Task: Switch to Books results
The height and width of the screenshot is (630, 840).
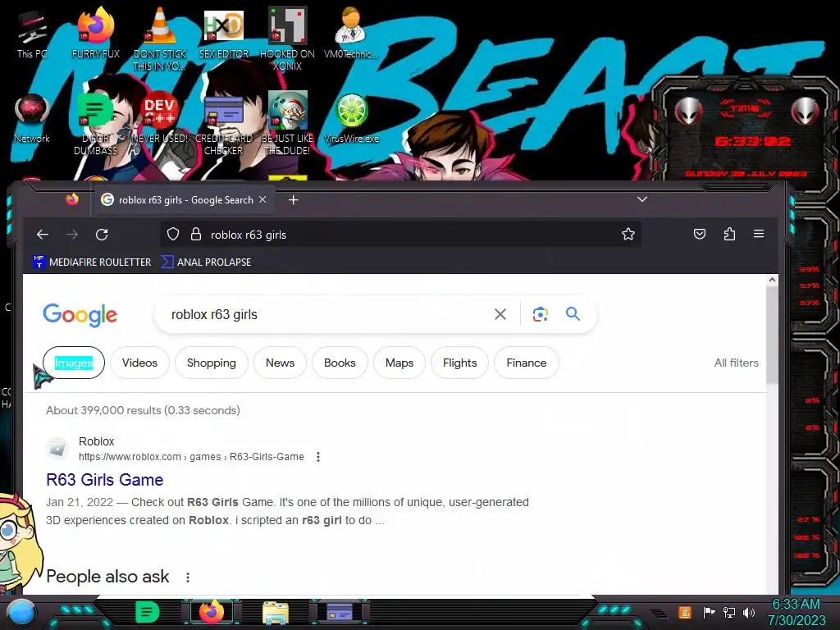Action: (x=340, y=363)
